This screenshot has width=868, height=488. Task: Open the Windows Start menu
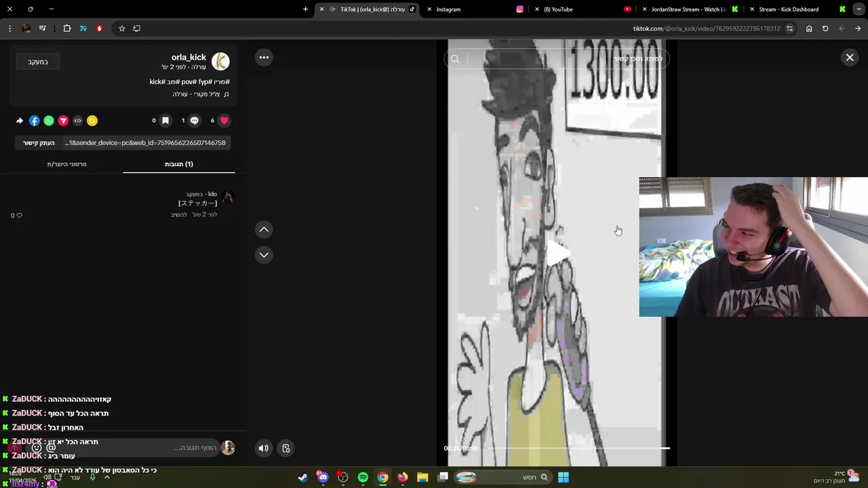tap(564, 477)
